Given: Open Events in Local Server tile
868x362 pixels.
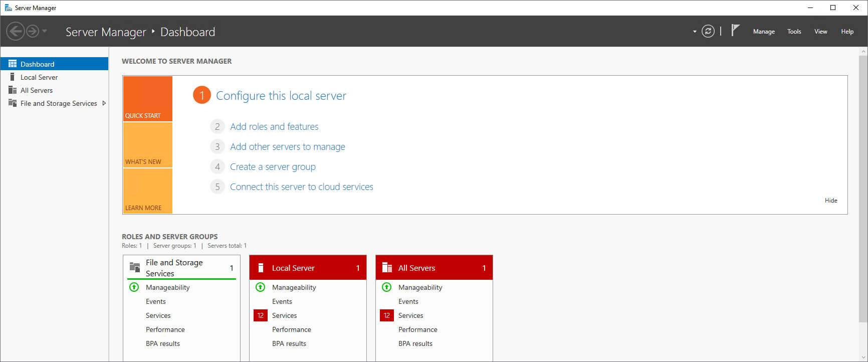Looking at the screenshot, I should [x=282, y=301].
